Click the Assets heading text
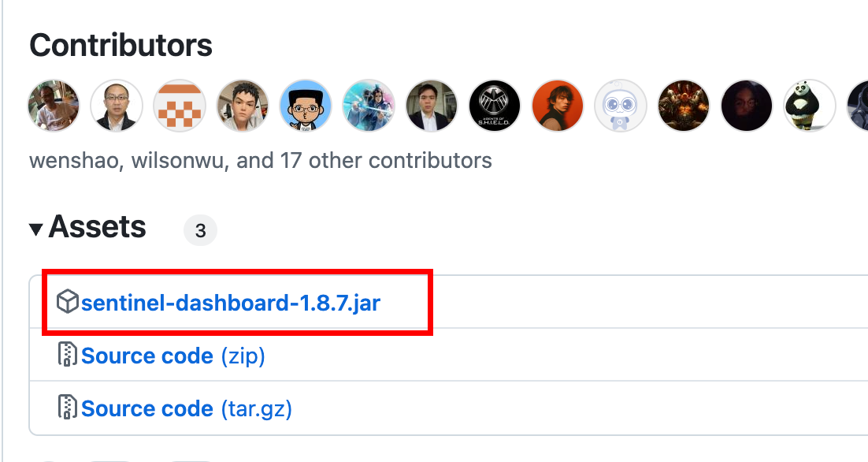Viewport: 868px width, 462px height. click(x=97, y=227)
